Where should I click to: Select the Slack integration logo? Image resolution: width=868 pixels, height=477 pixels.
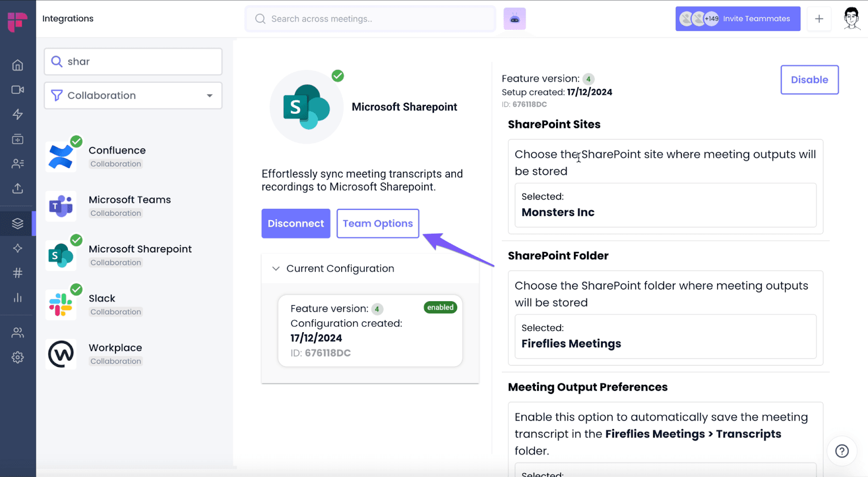[61, 305]
